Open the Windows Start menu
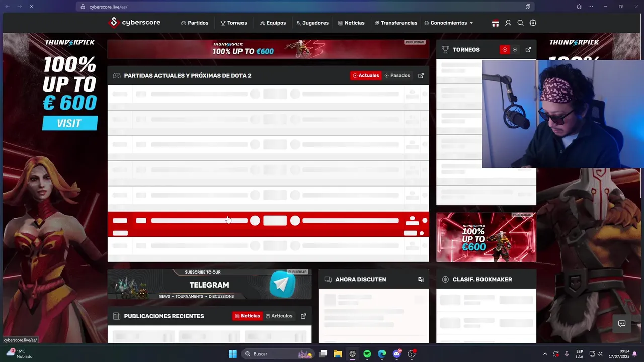 233,354
